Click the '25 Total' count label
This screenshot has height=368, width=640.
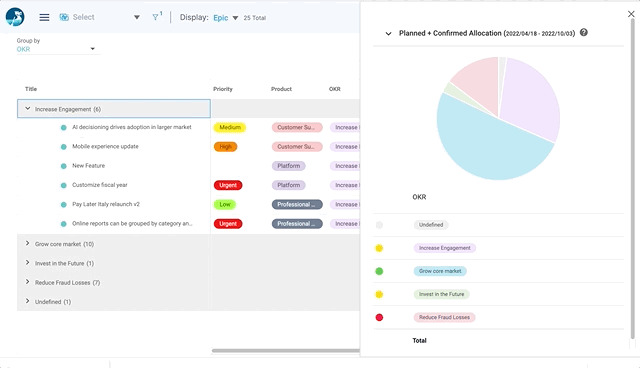click(255, 18)
